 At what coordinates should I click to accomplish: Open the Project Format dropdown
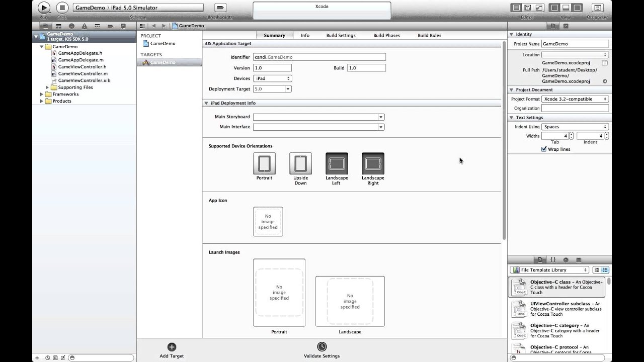575,99
